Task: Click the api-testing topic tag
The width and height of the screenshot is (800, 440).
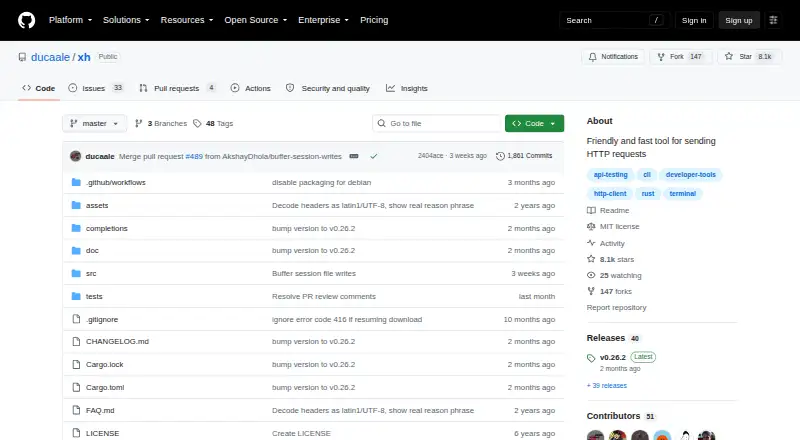Action: [611, 175]
